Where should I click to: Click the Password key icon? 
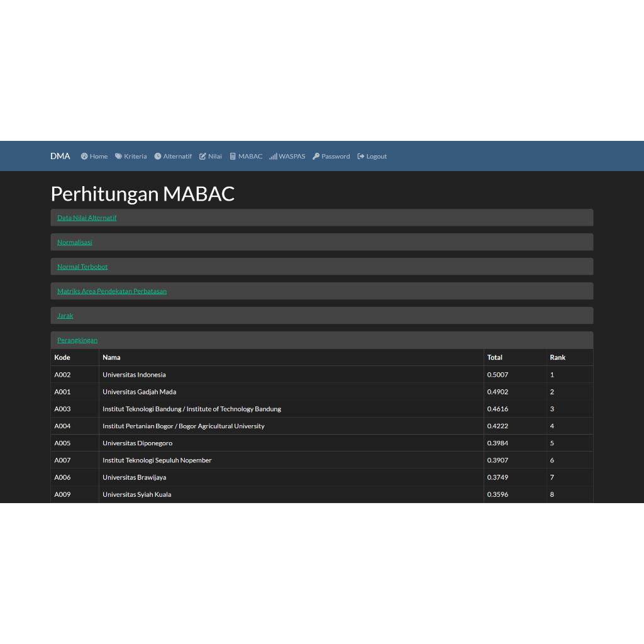(x=316, y=156)
